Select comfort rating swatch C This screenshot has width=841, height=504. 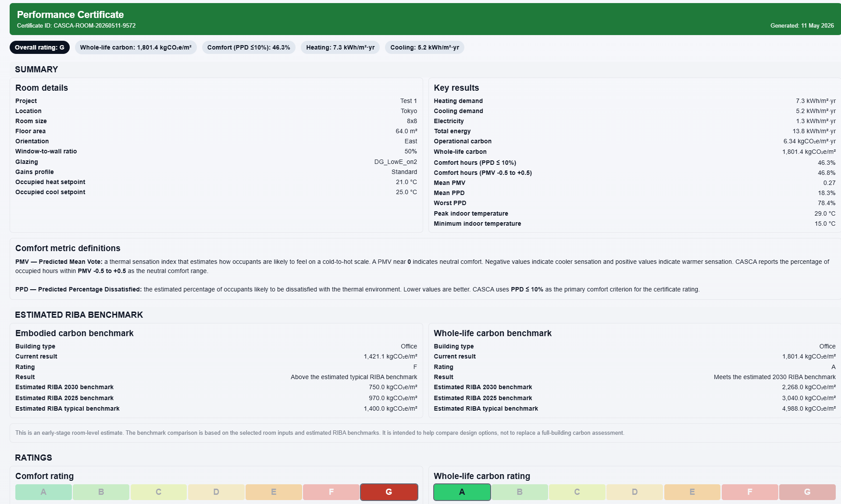pyautogui.click(x=158, y=492)
